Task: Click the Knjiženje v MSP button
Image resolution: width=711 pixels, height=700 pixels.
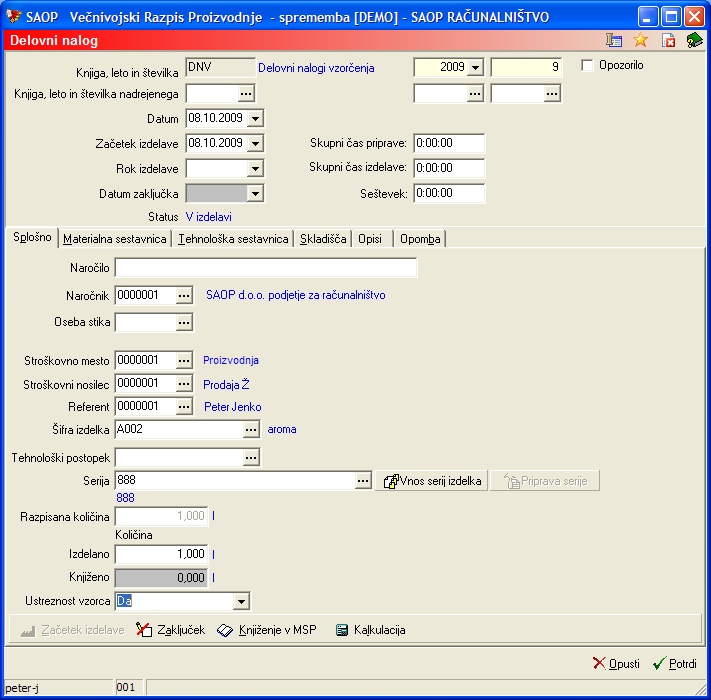Action: (x=267, y=630)
